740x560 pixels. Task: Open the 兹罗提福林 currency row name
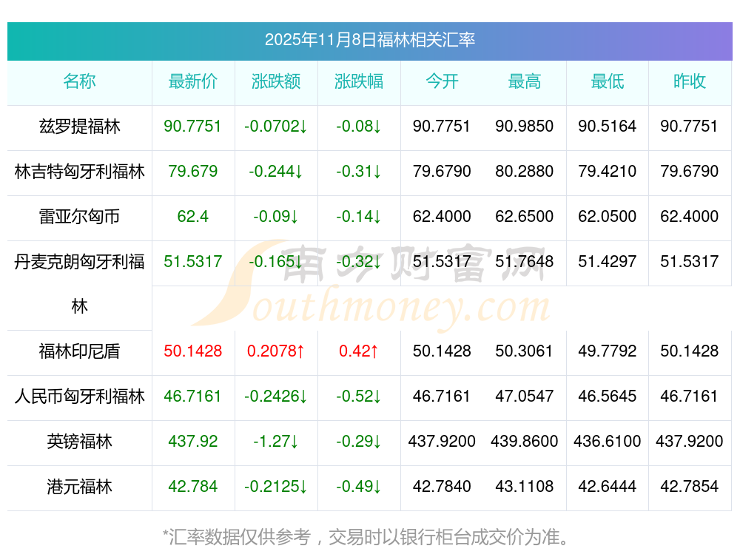point(79,126)
